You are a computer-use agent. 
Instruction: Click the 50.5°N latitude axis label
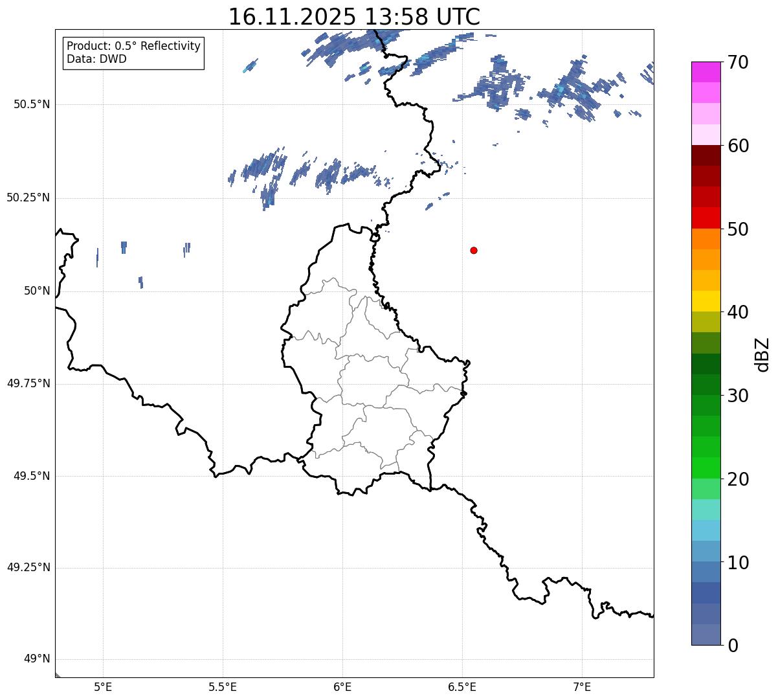28,105
